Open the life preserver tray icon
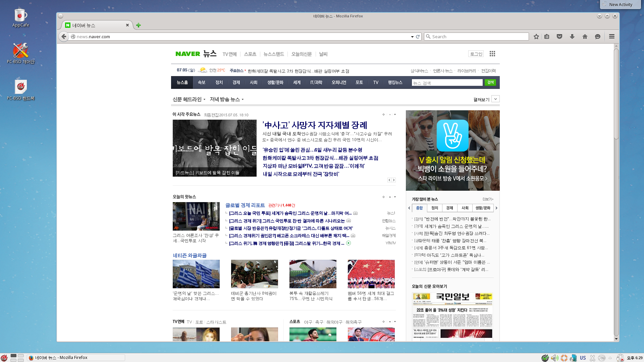The image size is (644, 362). coord(564,358)
